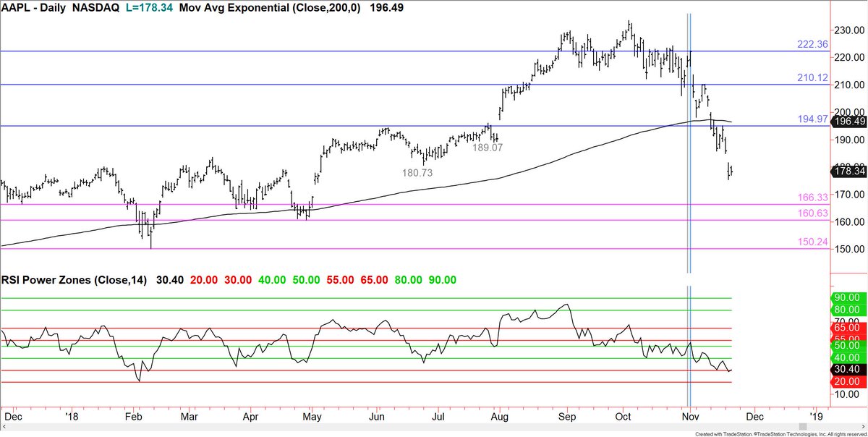This screenshot has height=437, width=868.
Task: Click the AAPL - Daily NASDAQ title
Action: click(x=59, y=8)
